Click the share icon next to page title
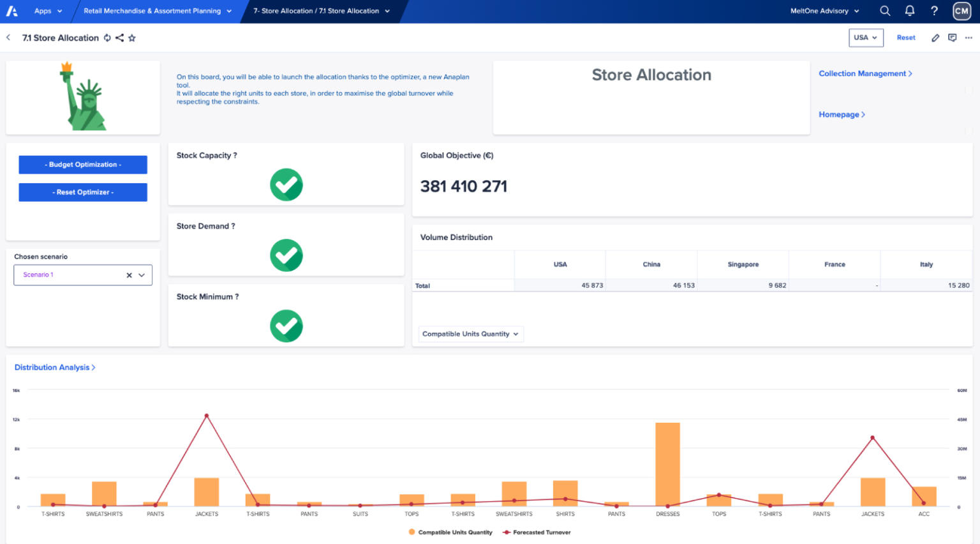Screen dimensions: 980x544 (119, 38)
